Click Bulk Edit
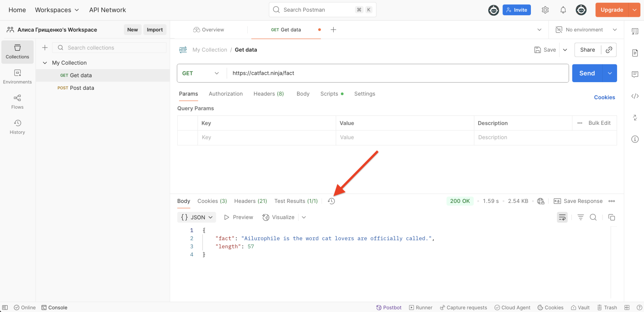Image resolution: width=644 pixels, height=312 pixels. (x=599, y=123)
